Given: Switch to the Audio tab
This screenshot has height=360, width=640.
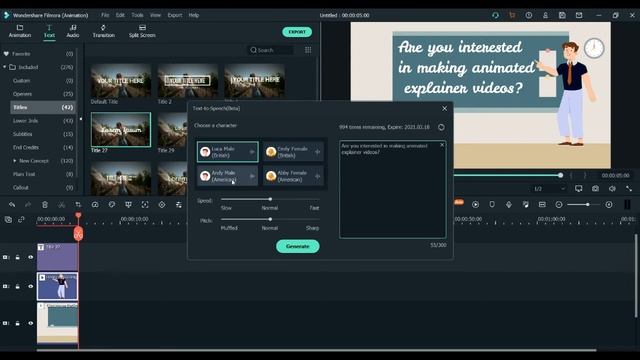Looking at the screenshot, I should pos(73,31).
